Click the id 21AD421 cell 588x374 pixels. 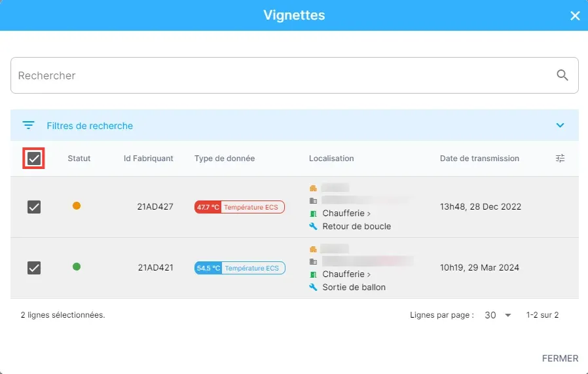pyautogui.click(x=156, y=267)
